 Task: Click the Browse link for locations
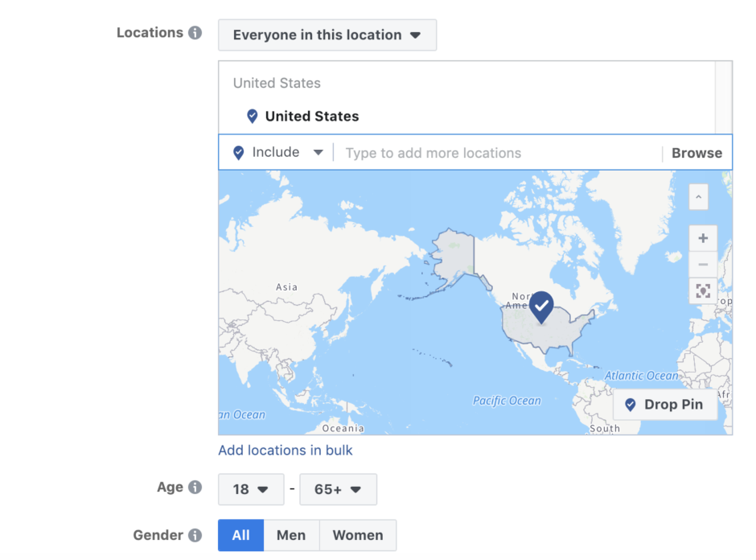tap(696, 152)
